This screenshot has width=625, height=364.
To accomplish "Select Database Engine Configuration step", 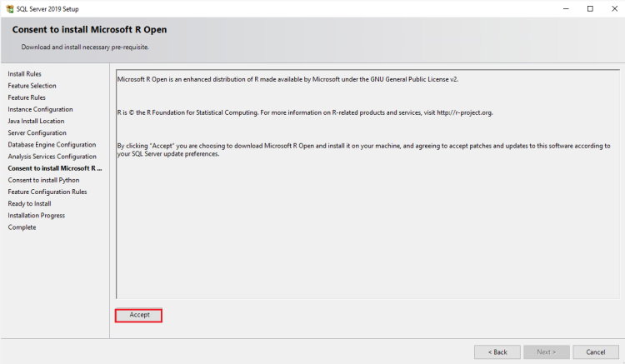I will (x=52, y=145).
